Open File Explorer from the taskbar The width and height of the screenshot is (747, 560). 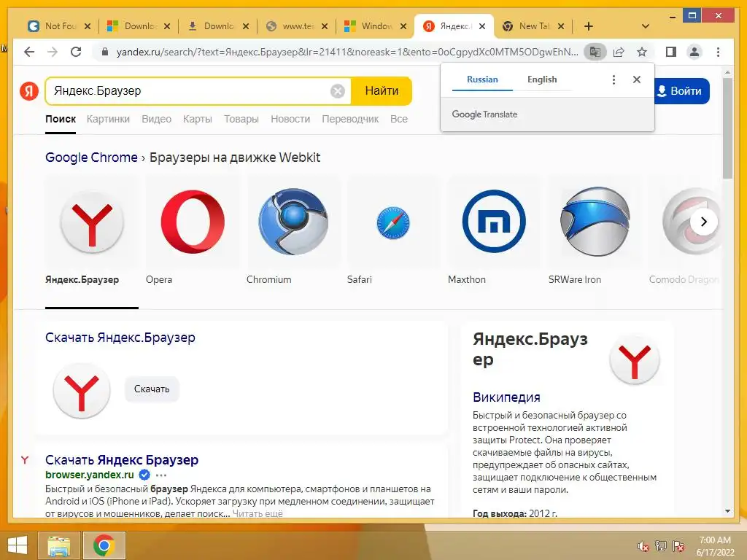[x=58, y=545]
